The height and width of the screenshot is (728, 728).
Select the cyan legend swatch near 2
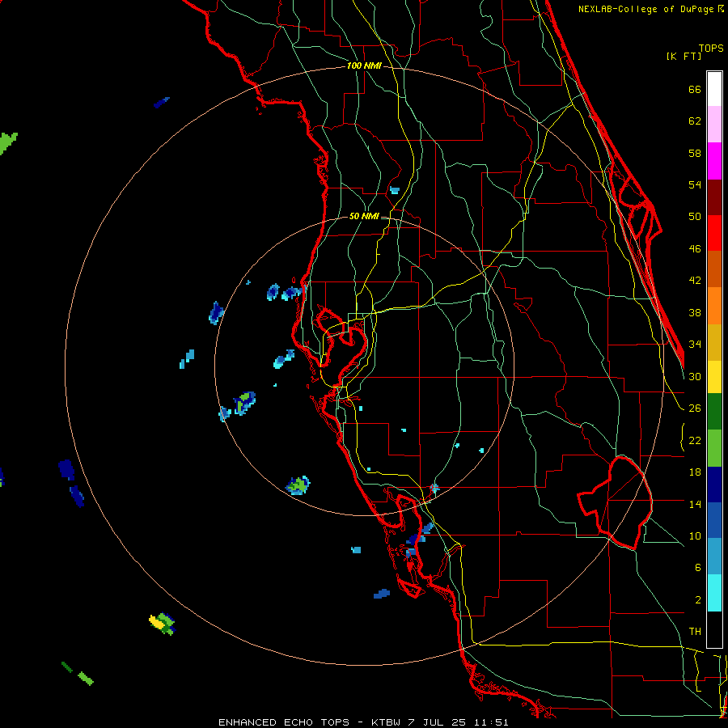714,593
